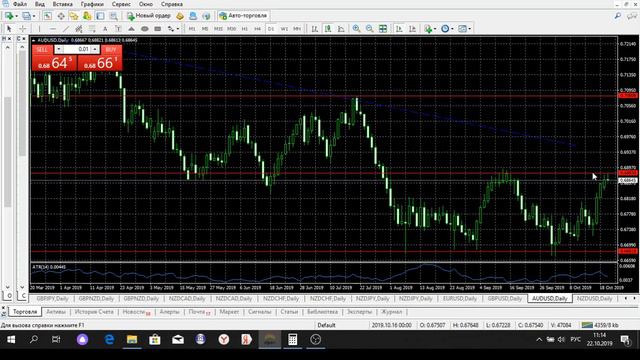Open the Журнал terminal tab
The height and width of the screenshot is (360, 640).
tap(391, 311)
